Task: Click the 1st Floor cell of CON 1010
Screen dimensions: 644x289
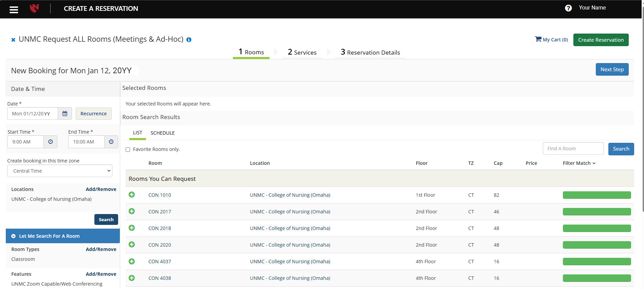Action: 425,195
